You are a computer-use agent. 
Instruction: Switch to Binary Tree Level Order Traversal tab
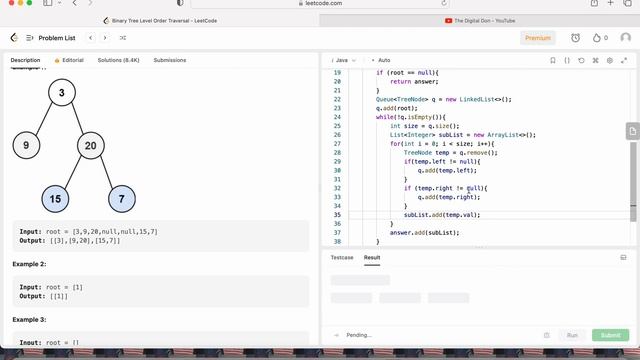point(160,20)
